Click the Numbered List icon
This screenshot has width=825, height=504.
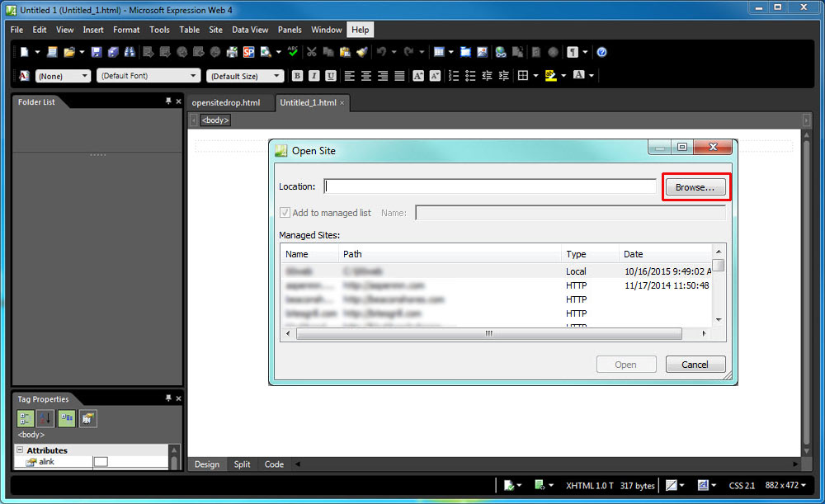coord(454,76)
